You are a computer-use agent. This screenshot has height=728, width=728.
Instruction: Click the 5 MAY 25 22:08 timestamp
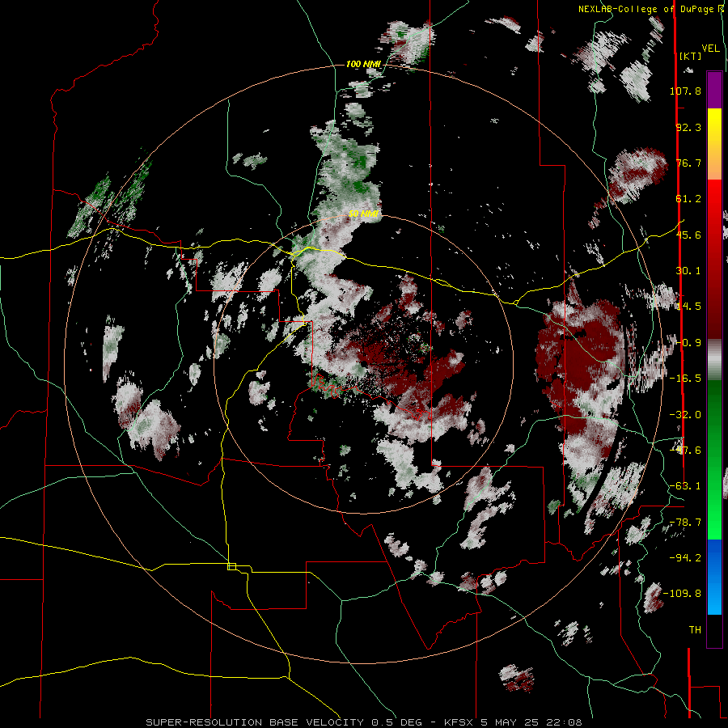[x=531, y=722]
